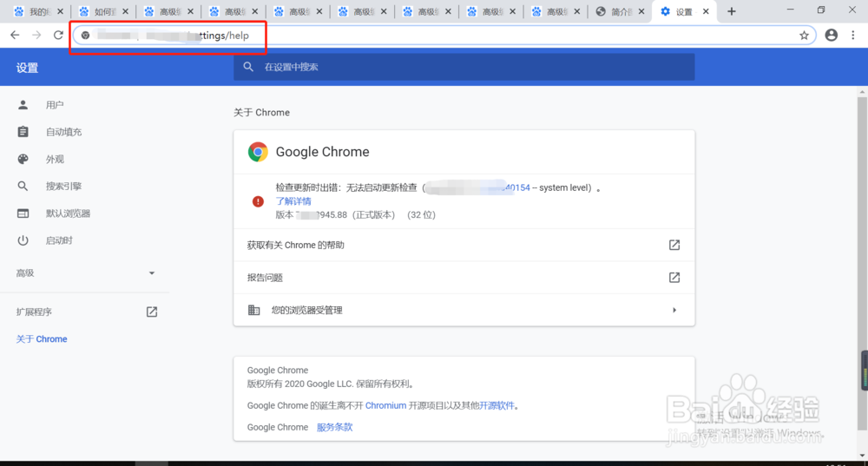Image resolution: width=868 pixels, height=466 pixels.
Task: Open the Chrome three-dot menu
Action: (x=853, y=35)
